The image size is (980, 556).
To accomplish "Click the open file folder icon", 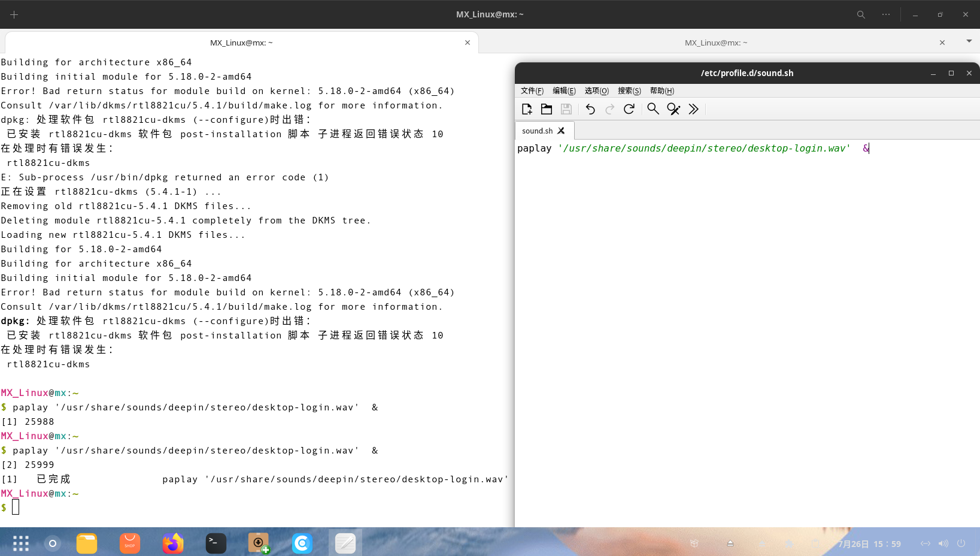I will point(547,109).
